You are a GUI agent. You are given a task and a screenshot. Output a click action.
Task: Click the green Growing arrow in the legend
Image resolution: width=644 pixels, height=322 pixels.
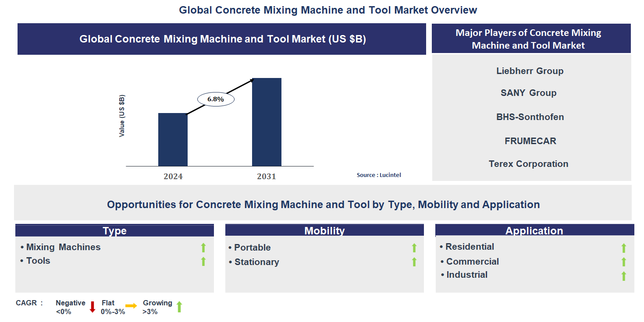coord(179,305)
